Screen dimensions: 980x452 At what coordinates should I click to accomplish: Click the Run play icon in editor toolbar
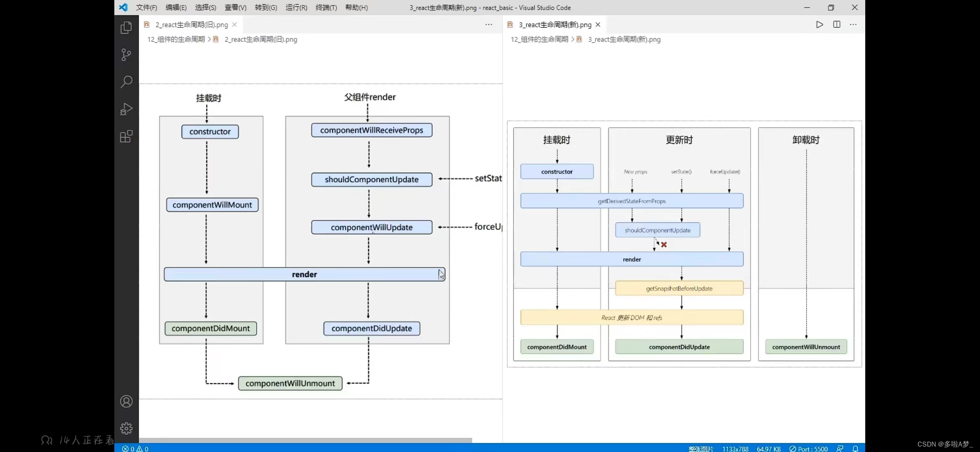(x=820, y=25)
